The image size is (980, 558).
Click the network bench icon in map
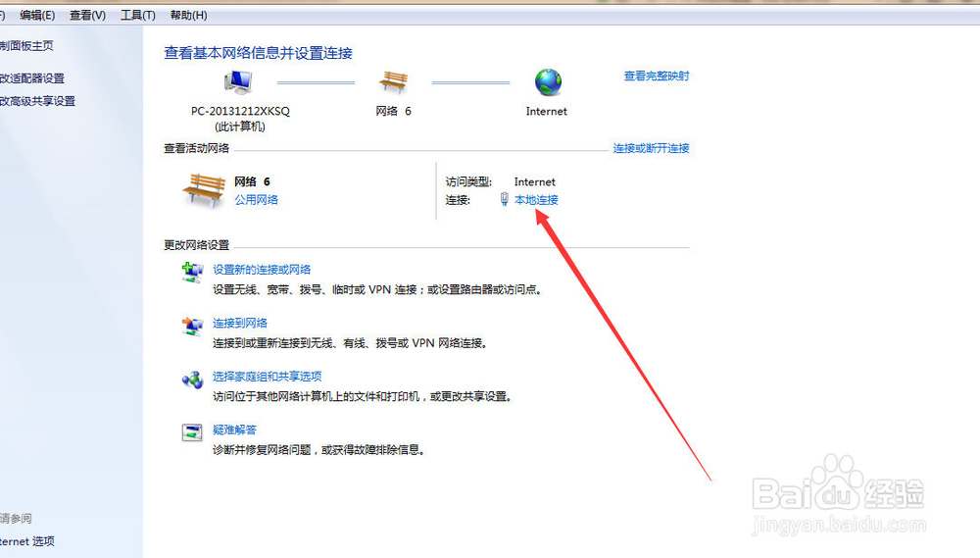393,82
